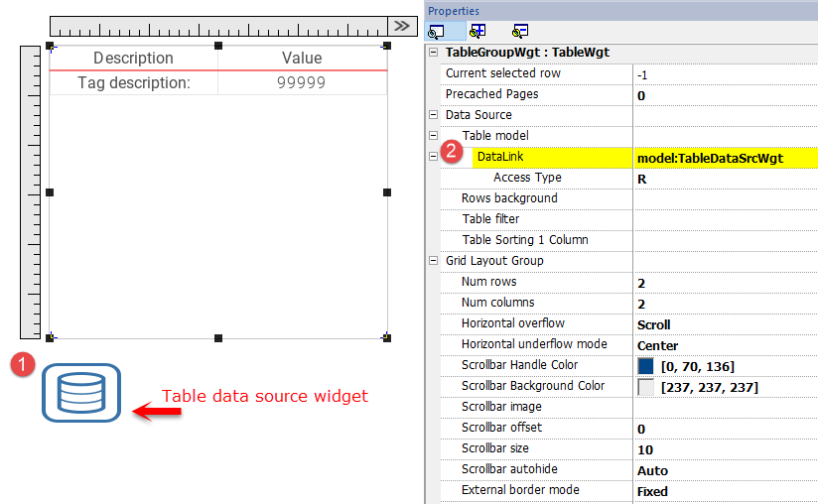This screenshot has width=818, height=504.
Task: Click the first Properties toolbar icon
Action: point(437,31)
